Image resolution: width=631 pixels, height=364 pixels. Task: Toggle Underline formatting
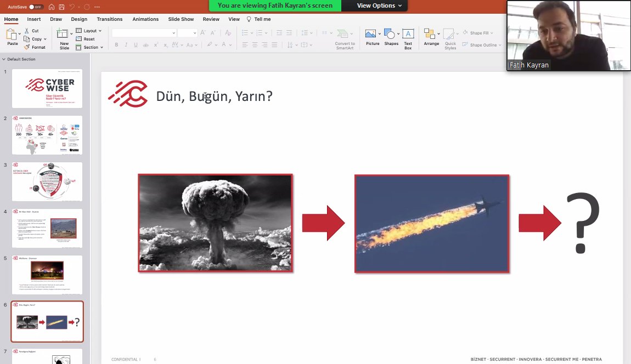(x=136, y=44)
